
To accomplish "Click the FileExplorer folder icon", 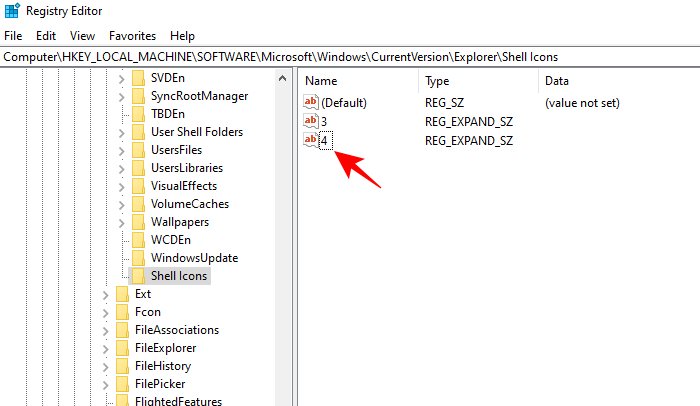I will click(122, 348).
